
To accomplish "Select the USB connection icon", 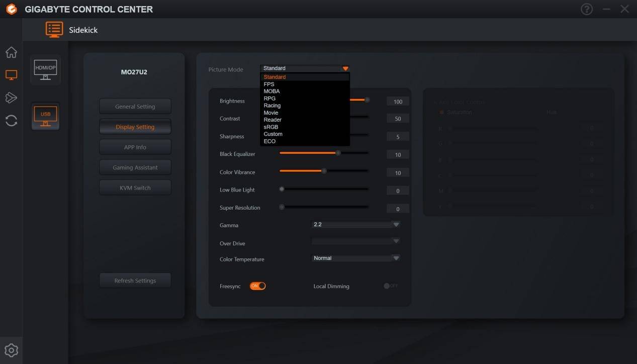I will (45, 117).
